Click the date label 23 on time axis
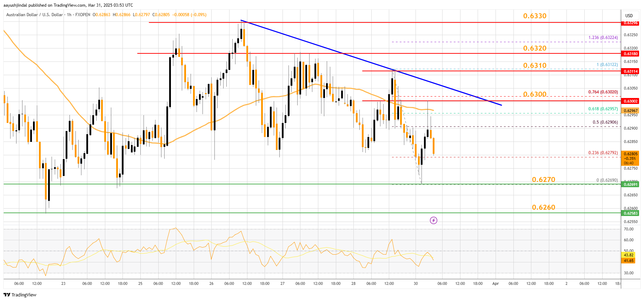The image size is (644, 301). [x=63, y=283]
